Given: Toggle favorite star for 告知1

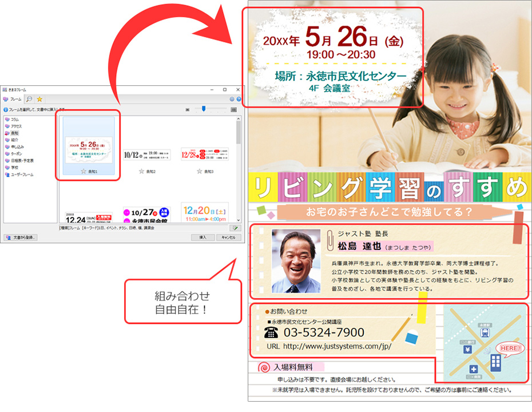Looking at the screenshot, I should click(84, 171).
